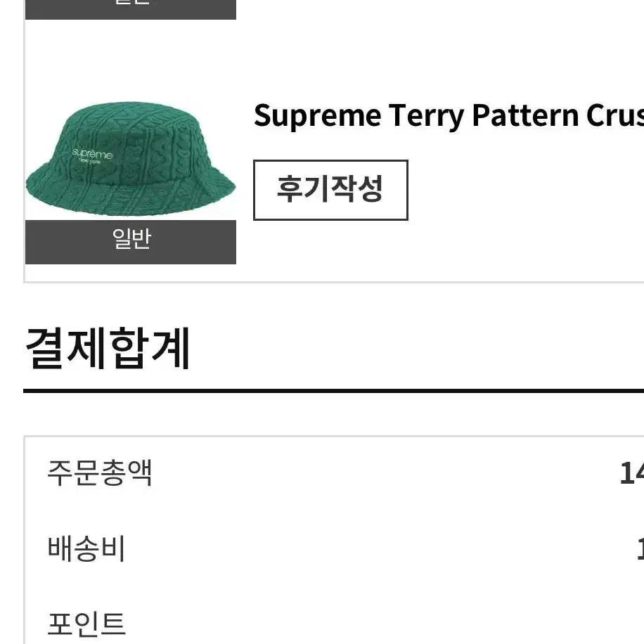This screenshot has height=644, width=644.
Task: Click the empty area right of 후기작성 button
Action: tap(526, 190)
